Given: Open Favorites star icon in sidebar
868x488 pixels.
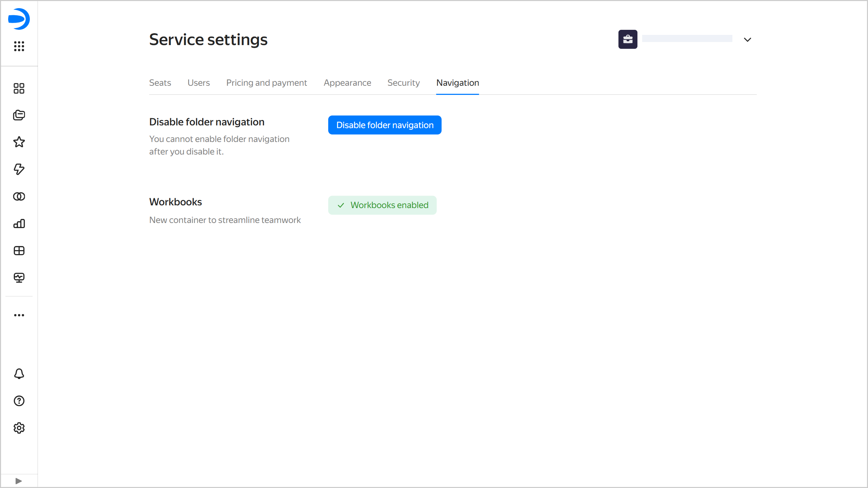Looking at the screenshot, I should coord(19,142).
